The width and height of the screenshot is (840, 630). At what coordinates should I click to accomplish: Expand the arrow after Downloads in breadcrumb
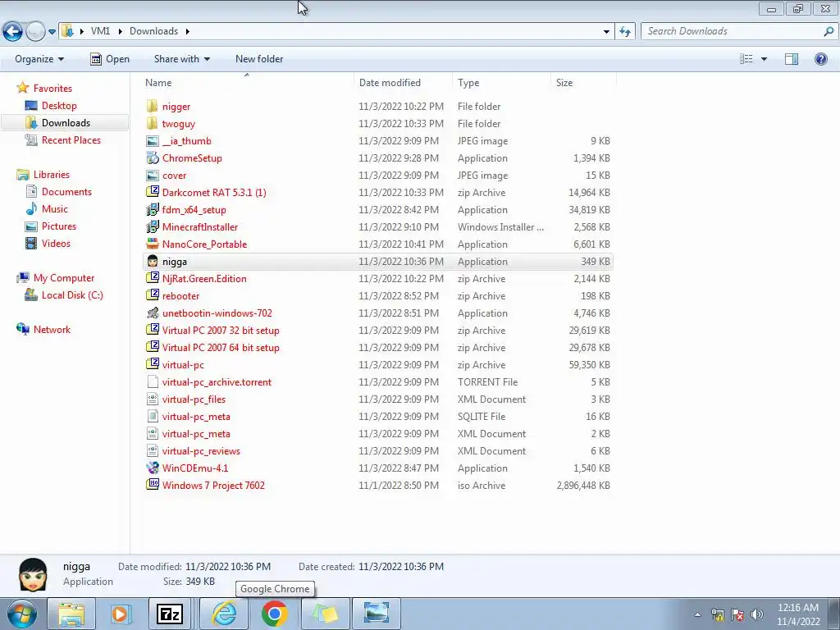pos(188,32)
